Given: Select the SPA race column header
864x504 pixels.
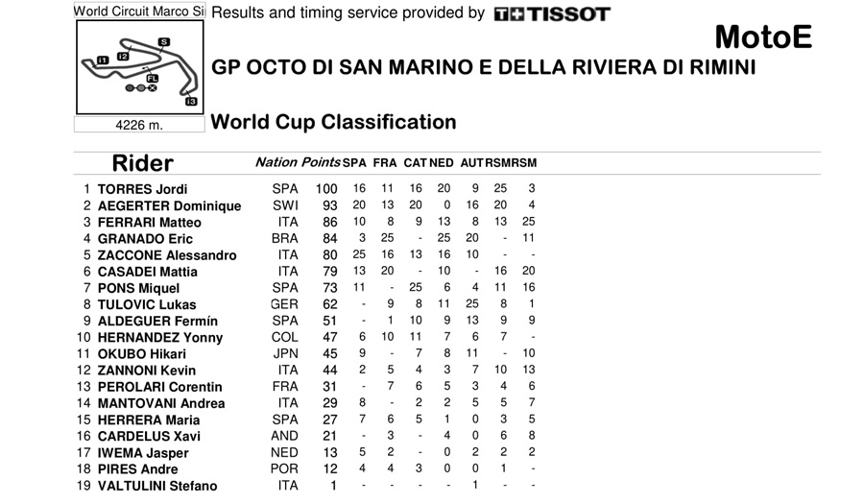Looking at the screenshot, I should coord(355,163).
